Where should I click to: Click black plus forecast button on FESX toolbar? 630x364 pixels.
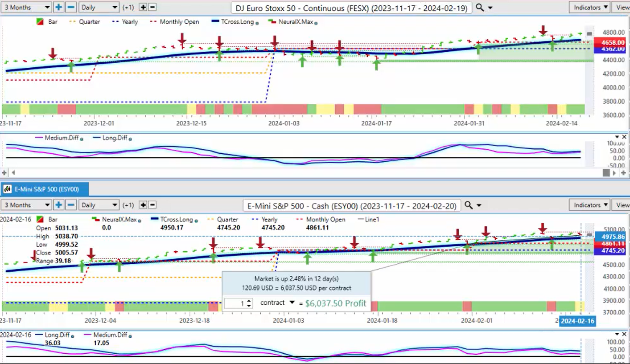click(x=143, y=7)
